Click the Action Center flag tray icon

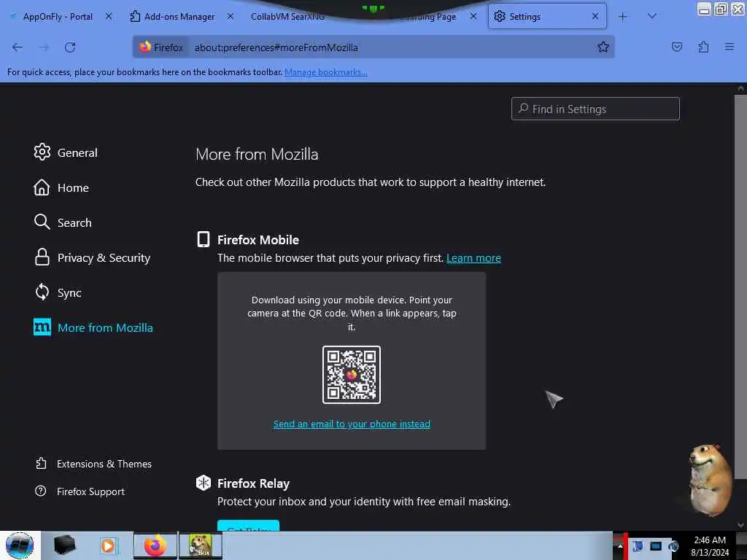pyautogui.click(x=638, y=545)
